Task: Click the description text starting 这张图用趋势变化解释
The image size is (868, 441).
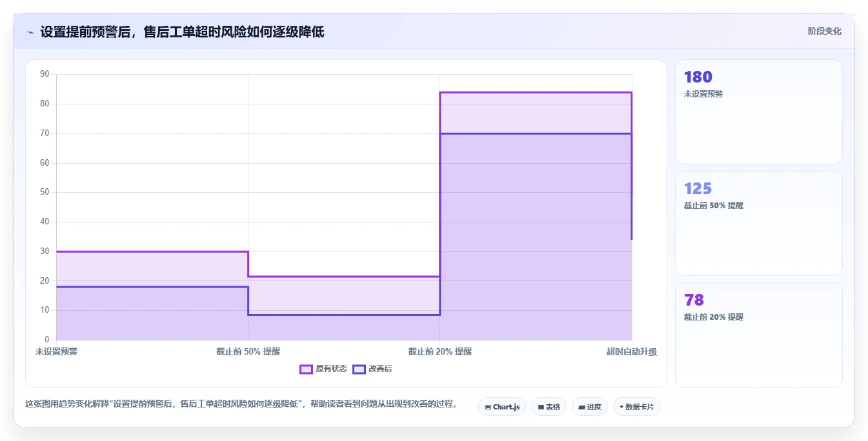Action: [241, 404]
